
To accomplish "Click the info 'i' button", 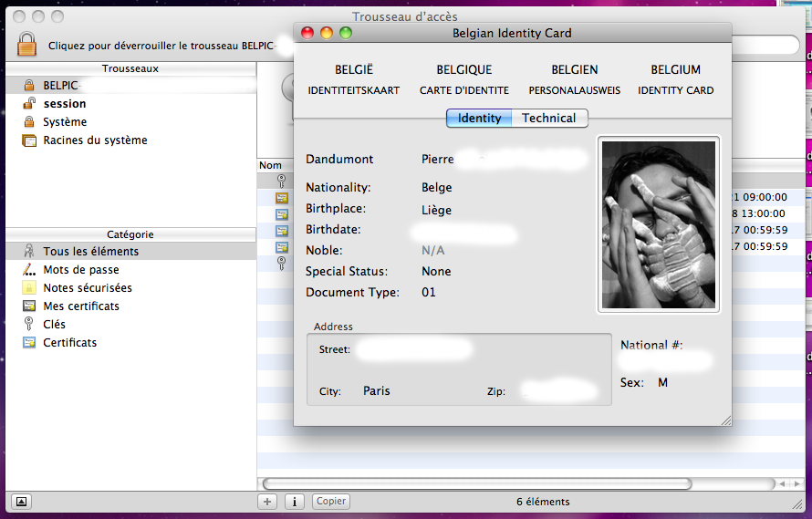I will (x=295, y=502).
